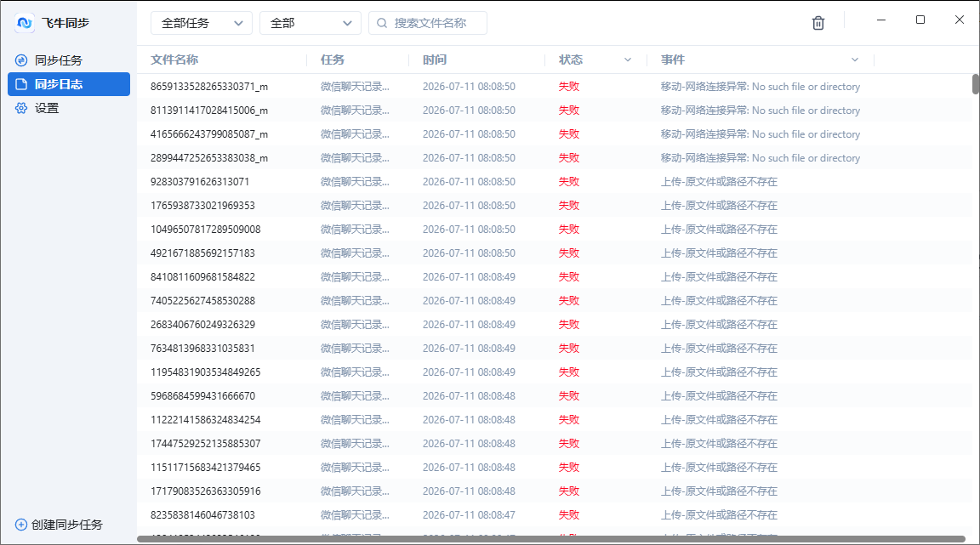980x545 pixels.
Task: Select file row 7405225627458530288
Action: pyautogui.click(x=555, y=300)
